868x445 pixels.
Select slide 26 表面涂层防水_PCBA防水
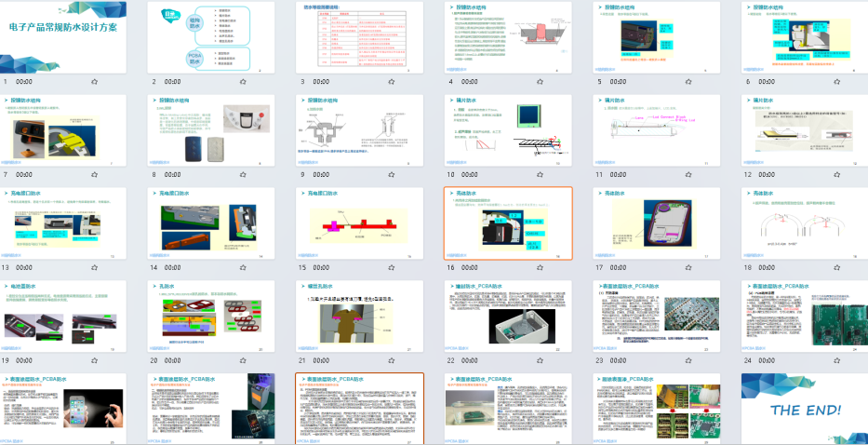coord(211,409)
